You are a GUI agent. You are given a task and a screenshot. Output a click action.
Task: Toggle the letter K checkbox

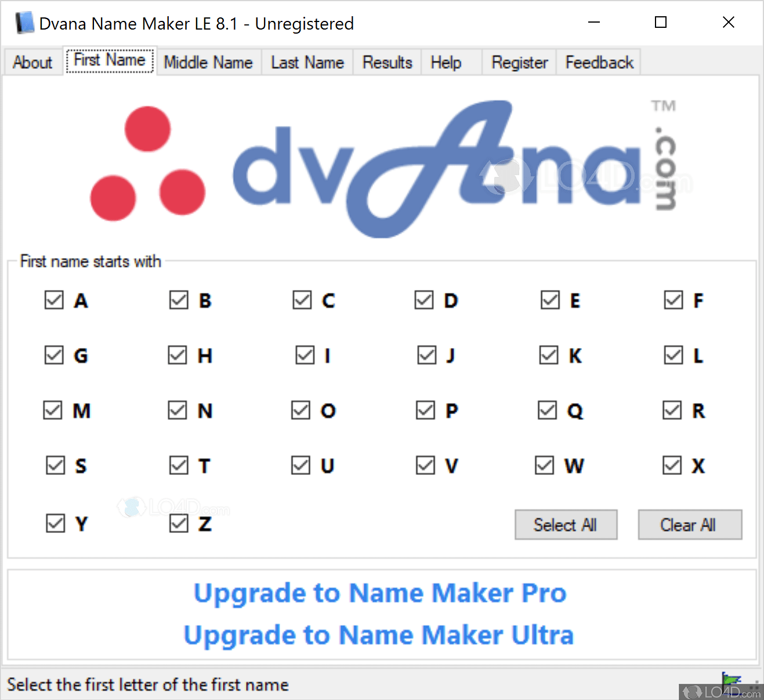[x=549, y=355]
